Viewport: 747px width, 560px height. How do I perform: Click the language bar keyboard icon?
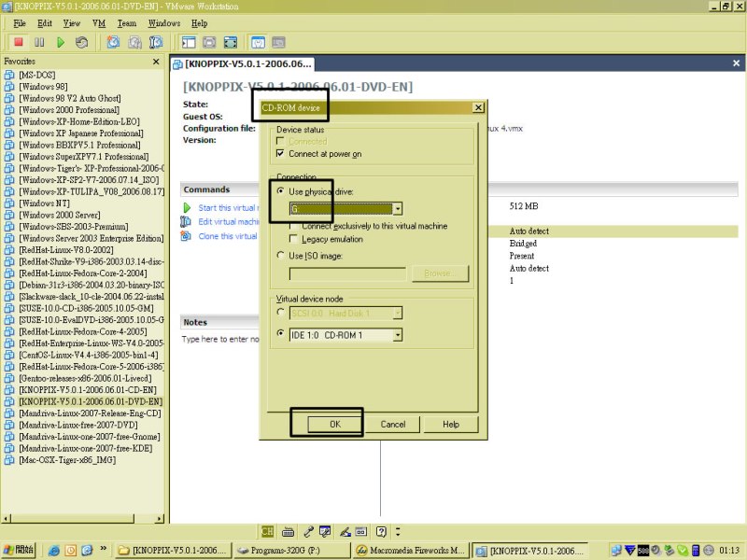click(288, 531)
